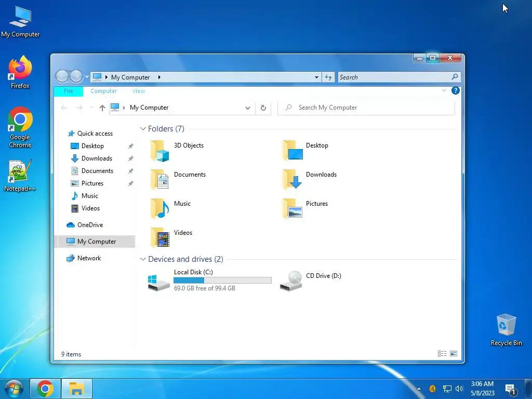Select Videos in navigation pane
Image resolution: width=532 pixels, height=399 pixels.
(85, 208)
